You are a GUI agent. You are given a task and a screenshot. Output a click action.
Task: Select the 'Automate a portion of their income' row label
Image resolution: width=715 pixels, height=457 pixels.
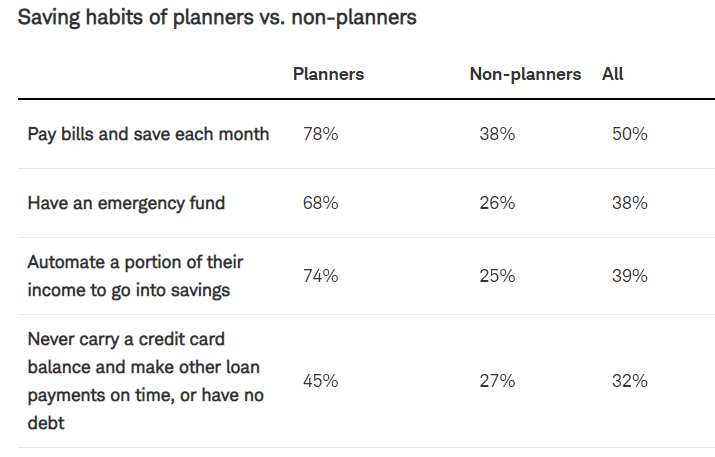[135, 276]
